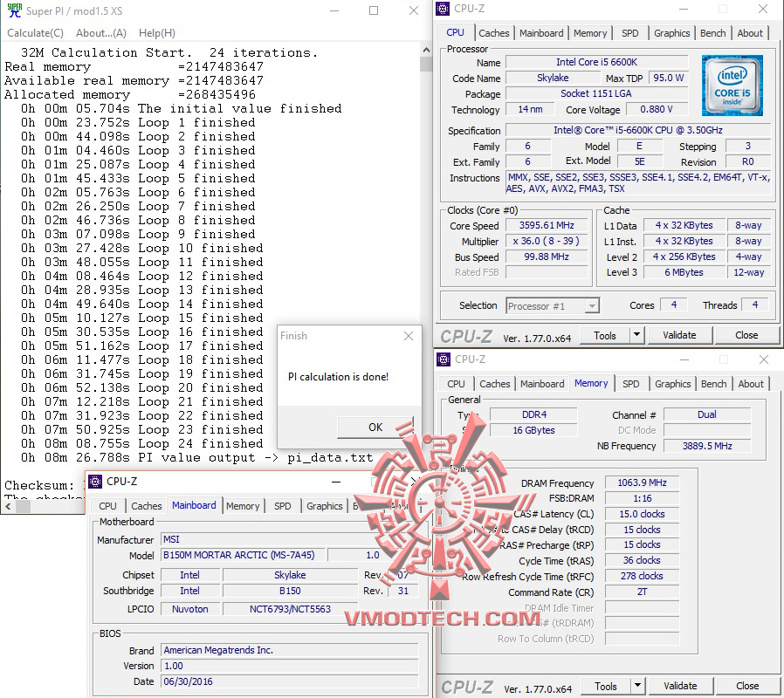Viewport: 784px width, 698px height.
Task: Click NB Frequency value 3889.5 MHz
Action: [x=707, y=446]
